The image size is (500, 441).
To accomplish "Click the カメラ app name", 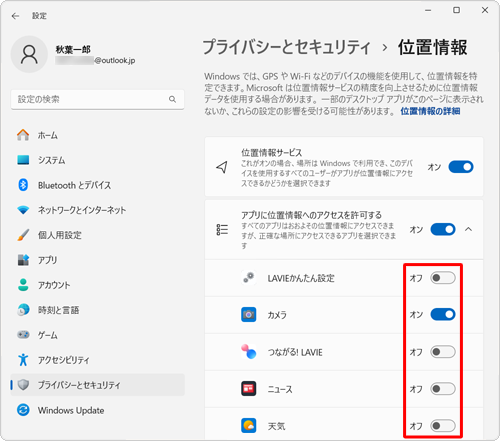I will click(x=277, y=315).
